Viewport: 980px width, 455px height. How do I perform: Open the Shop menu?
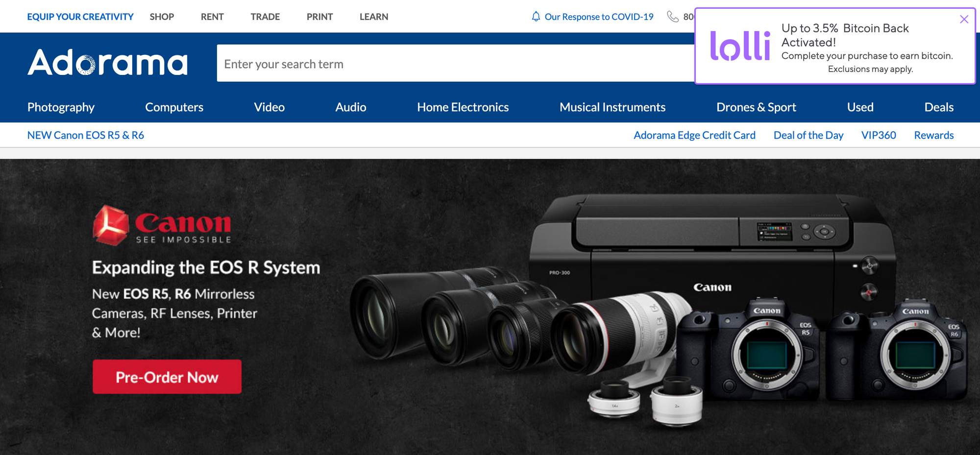pos(162,17)
